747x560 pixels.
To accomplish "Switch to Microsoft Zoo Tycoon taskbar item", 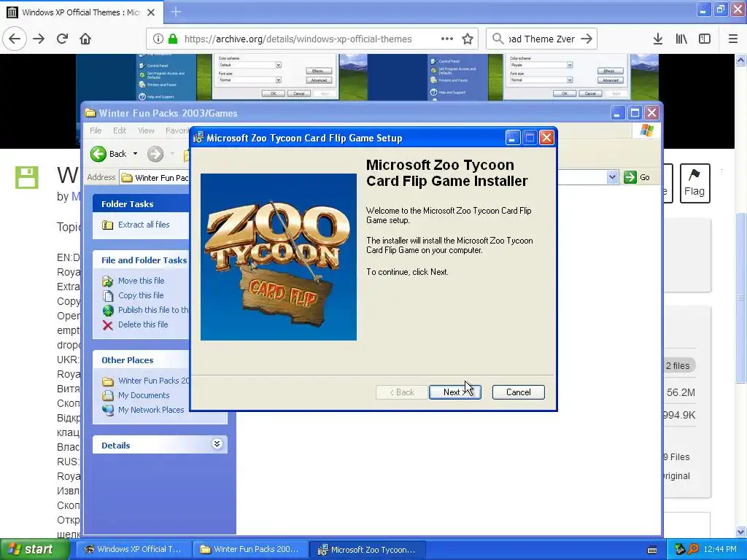I will 368,550.
